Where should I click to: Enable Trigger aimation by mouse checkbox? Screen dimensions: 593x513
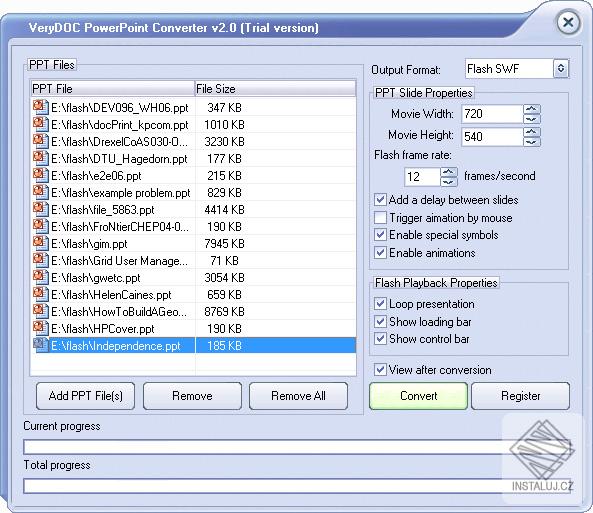pyautogui.click(x=380, y=218)
